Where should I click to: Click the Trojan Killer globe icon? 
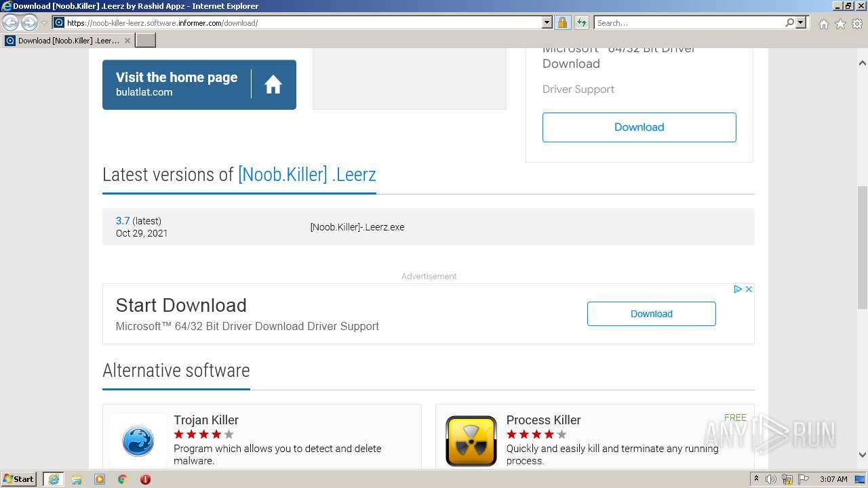pos(138,443)
